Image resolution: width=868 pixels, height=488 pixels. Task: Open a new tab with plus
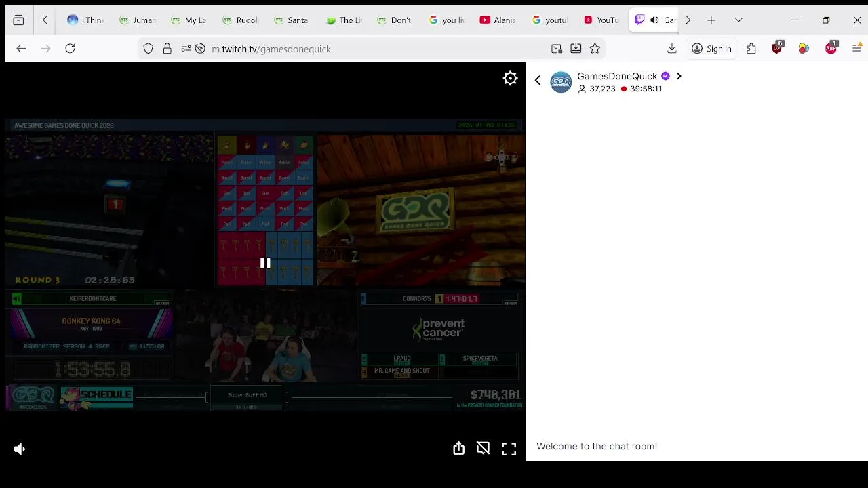tap(711, 20)
